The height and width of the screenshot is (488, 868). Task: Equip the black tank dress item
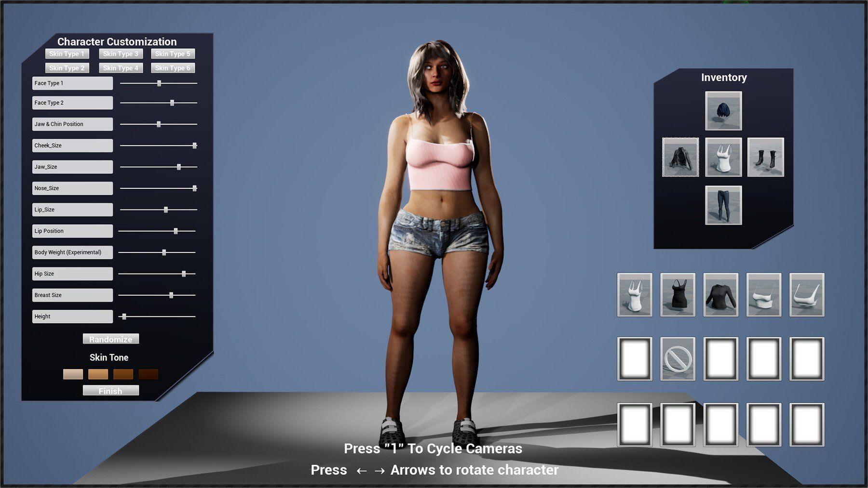click(x=678, y=295)
